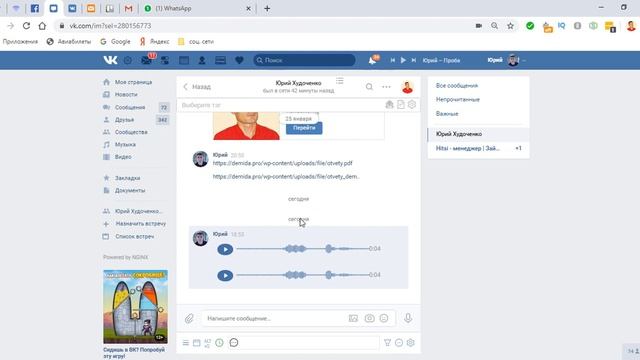Click the browser address bar

click(265, 26)
